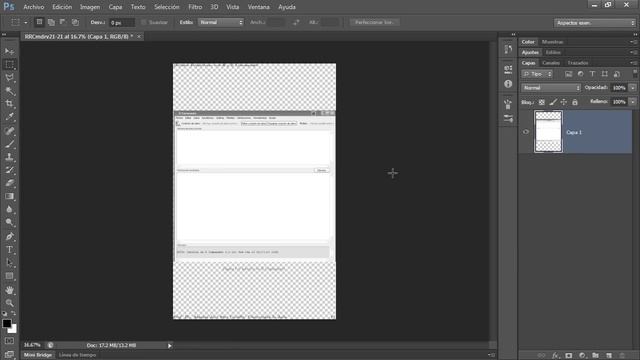The width and height of the screenshot is (640, 360).
Task: Toggle the Suavizar checkbox
Action: tap(144, 22)
